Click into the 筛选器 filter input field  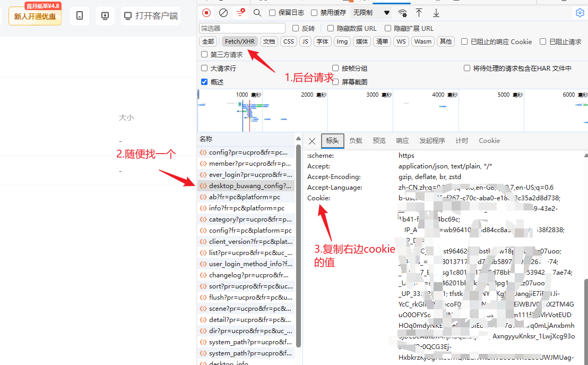point(242,28)
